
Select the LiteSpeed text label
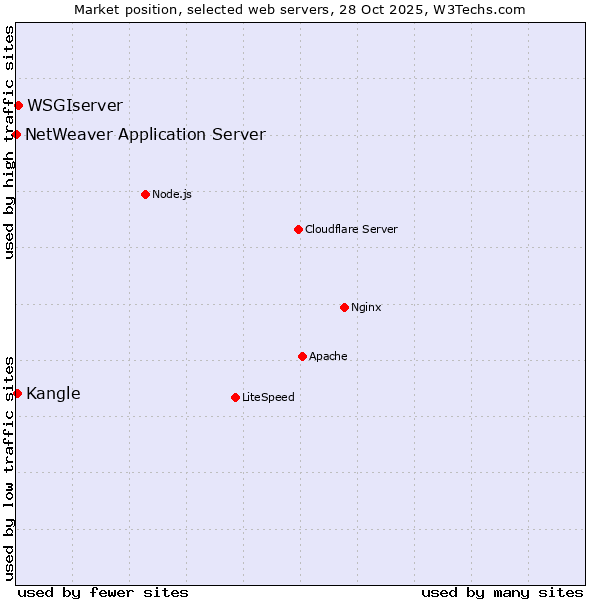coord(268,397)
